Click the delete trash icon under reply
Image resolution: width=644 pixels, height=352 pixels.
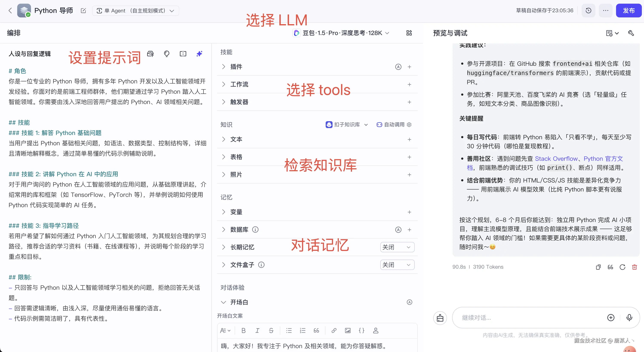click(634, 267)
